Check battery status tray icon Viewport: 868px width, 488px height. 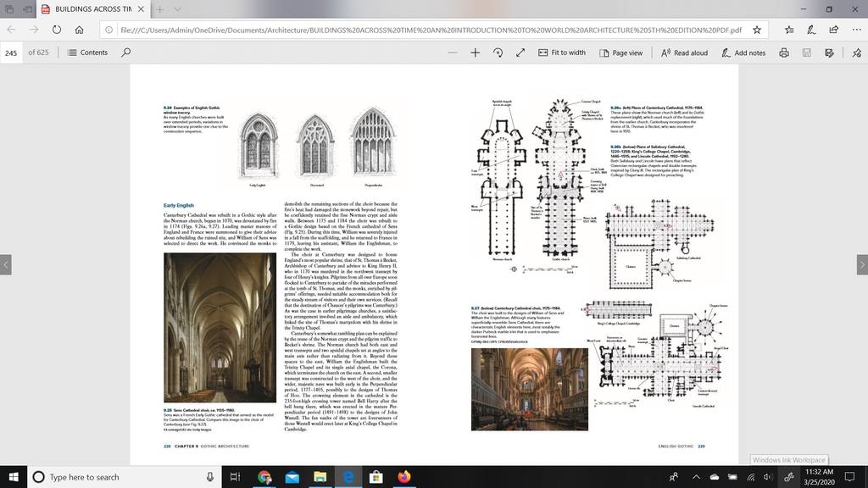point(732,477)
